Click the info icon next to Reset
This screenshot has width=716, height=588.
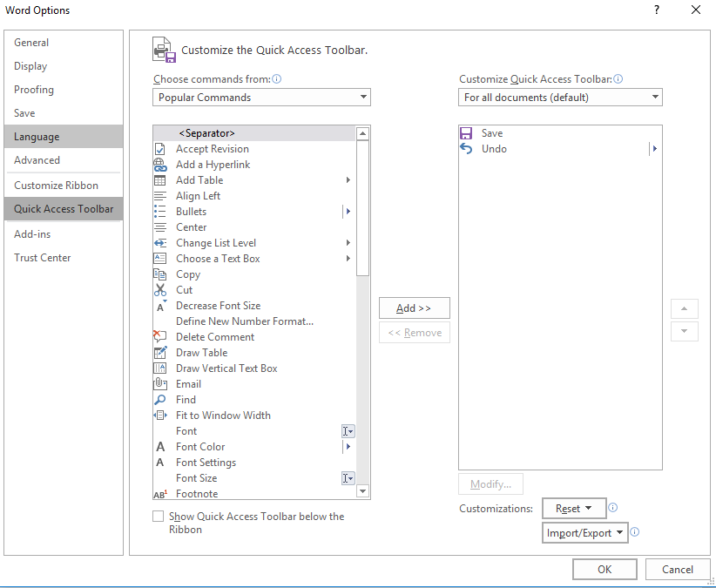pyautogui.click(x=613, y=508)
